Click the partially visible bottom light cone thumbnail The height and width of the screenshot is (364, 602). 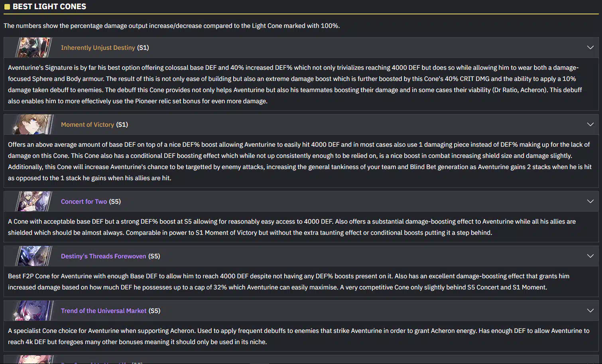click(x=33, y=360)
